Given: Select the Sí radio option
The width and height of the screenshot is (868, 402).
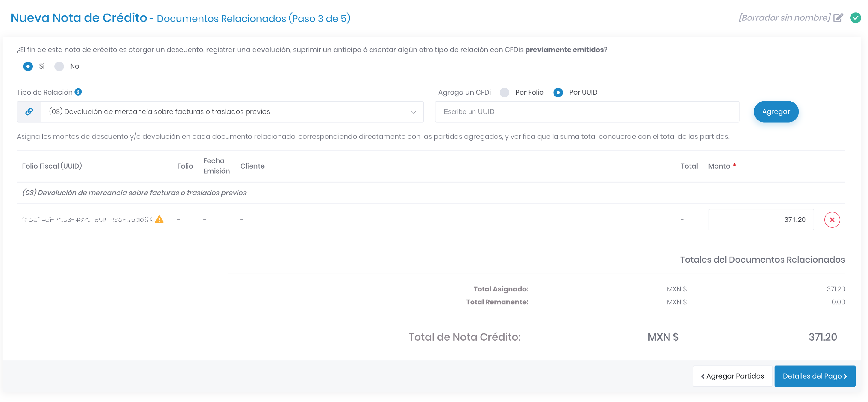Looking at the screenshot, I should 28,66.
